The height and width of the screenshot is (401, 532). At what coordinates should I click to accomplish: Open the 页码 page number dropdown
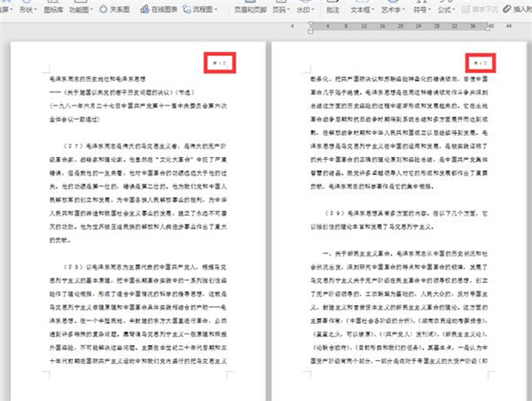pyautogui.click(x=281, y=10)
